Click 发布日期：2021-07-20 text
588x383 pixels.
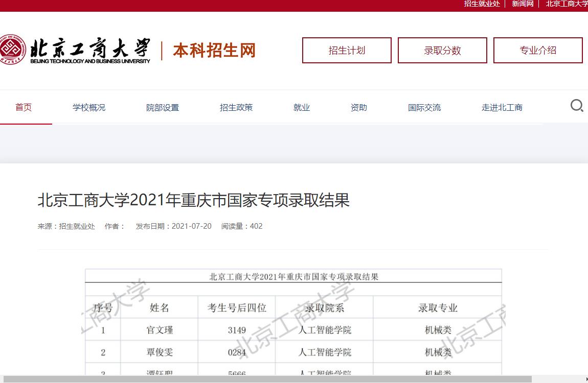coord(174,226)
